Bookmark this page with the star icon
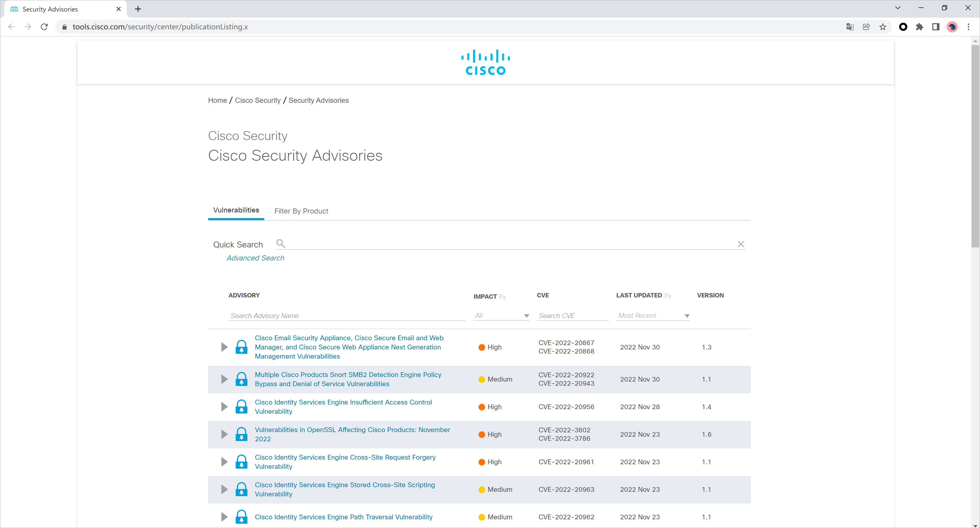 [883, 27]
